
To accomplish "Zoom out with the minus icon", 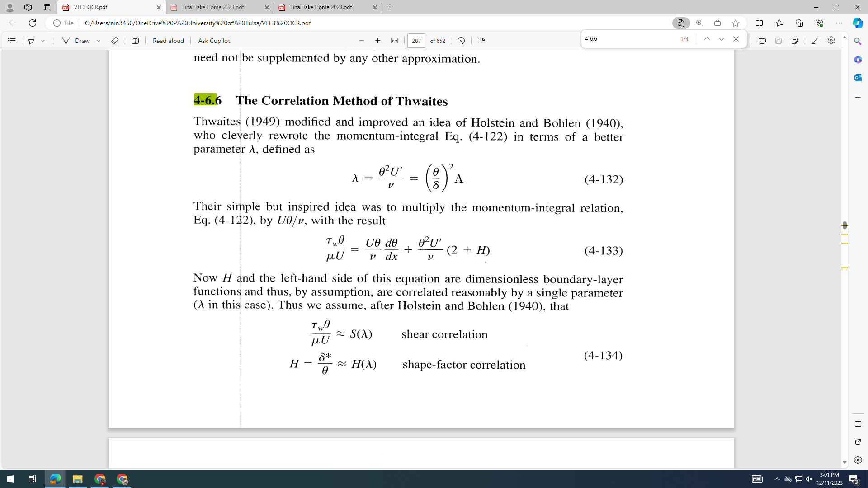I will [362, 41].
